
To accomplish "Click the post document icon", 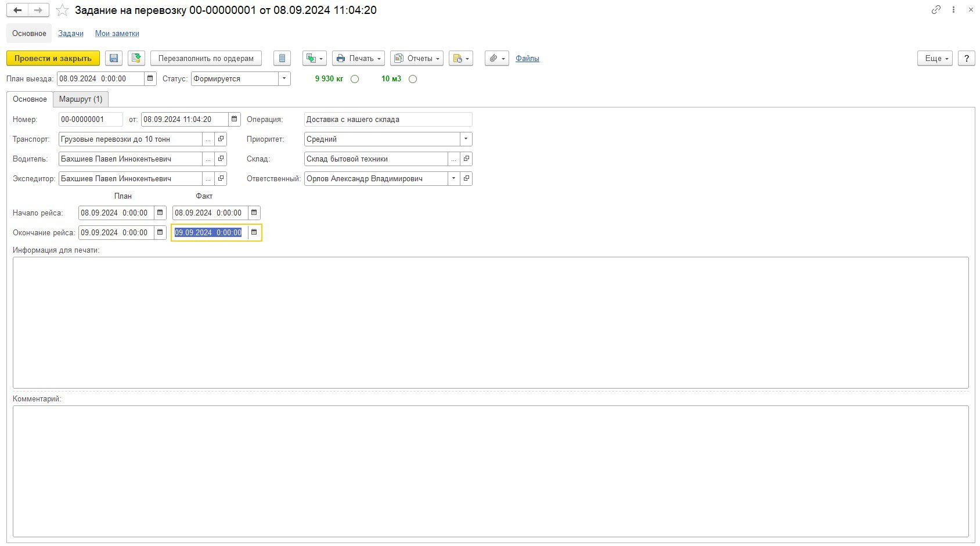I will point(136,58).
